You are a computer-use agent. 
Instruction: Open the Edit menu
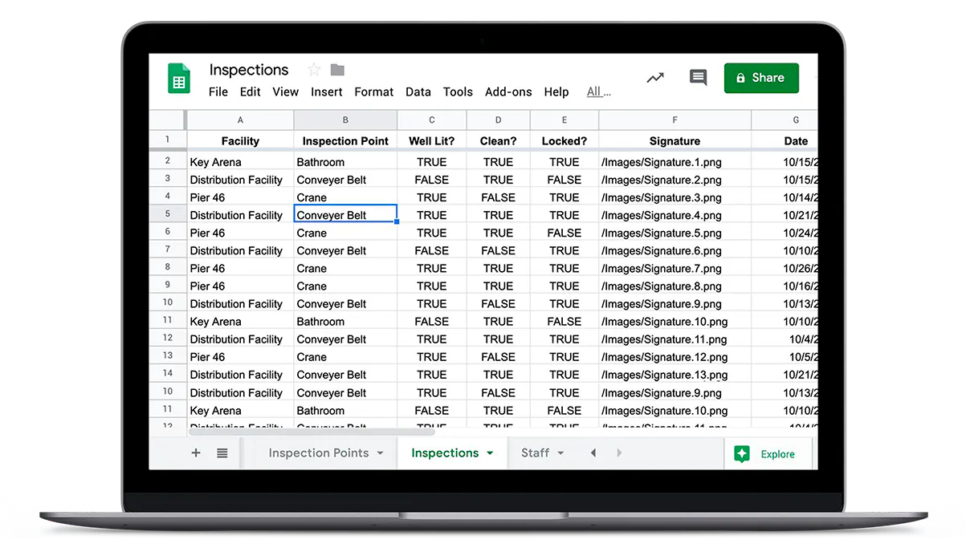[x=251, y=92]
